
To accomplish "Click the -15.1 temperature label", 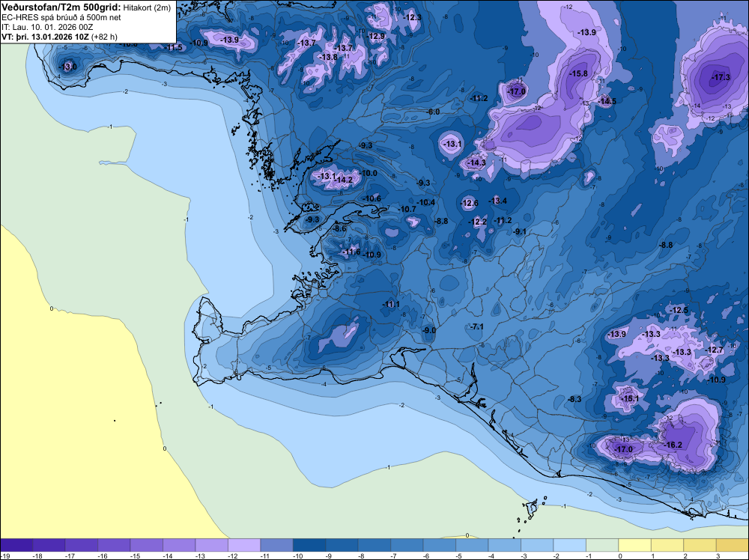I will [x=630, y=398].
